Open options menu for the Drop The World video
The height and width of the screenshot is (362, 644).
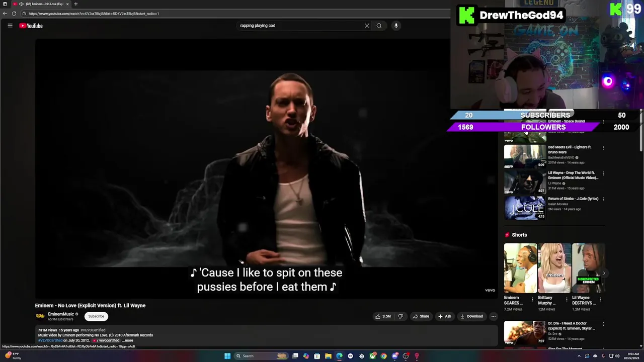(x=603, y=173)
